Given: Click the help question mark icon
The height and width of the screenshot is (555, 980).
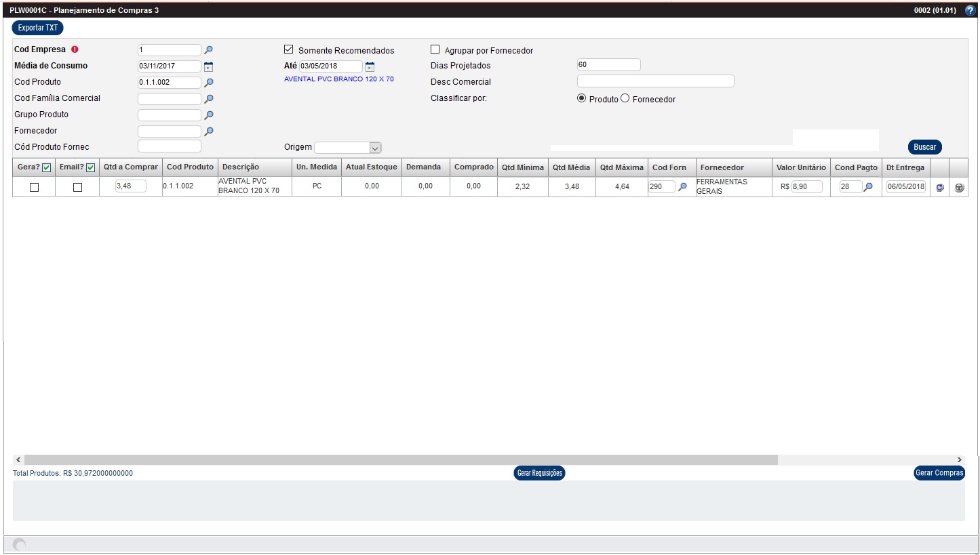Looking at the screenshot, I should pyautogui.click(x=970, y=10).
